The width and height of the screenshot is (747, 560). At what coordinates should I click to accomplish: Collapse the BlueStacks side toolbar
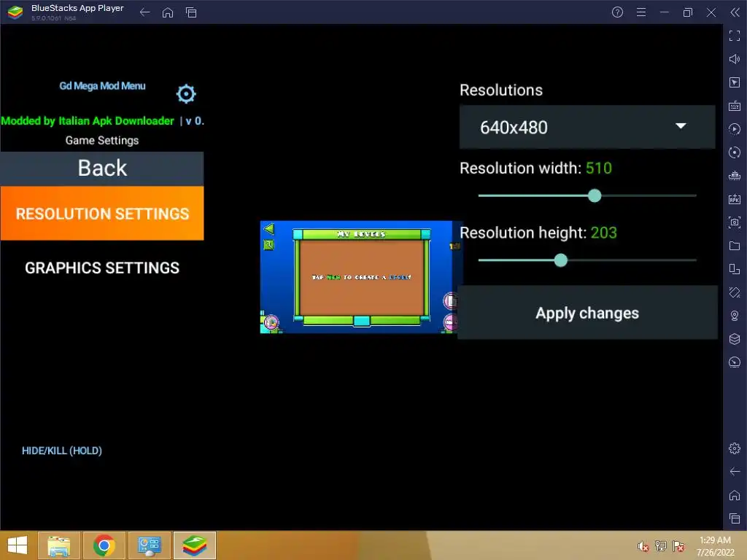pyautogui.click(x=735, y=12)
